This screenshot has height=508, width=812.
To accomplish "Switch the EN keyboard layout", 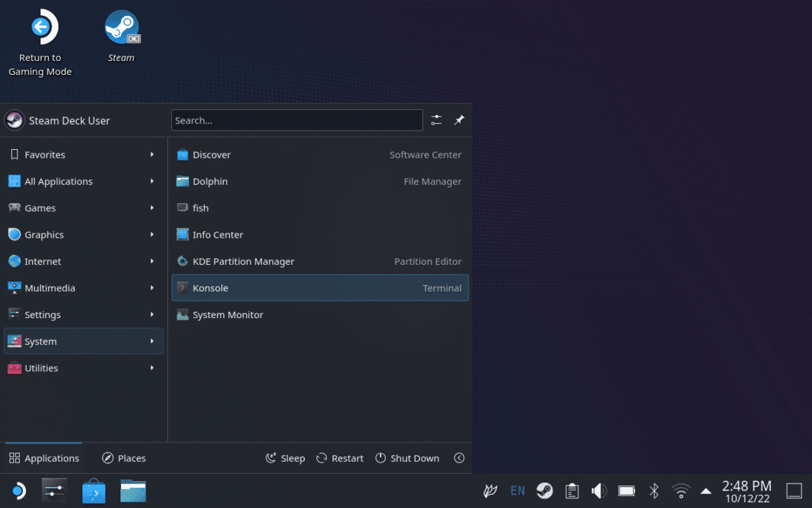I will click(517, 490).
